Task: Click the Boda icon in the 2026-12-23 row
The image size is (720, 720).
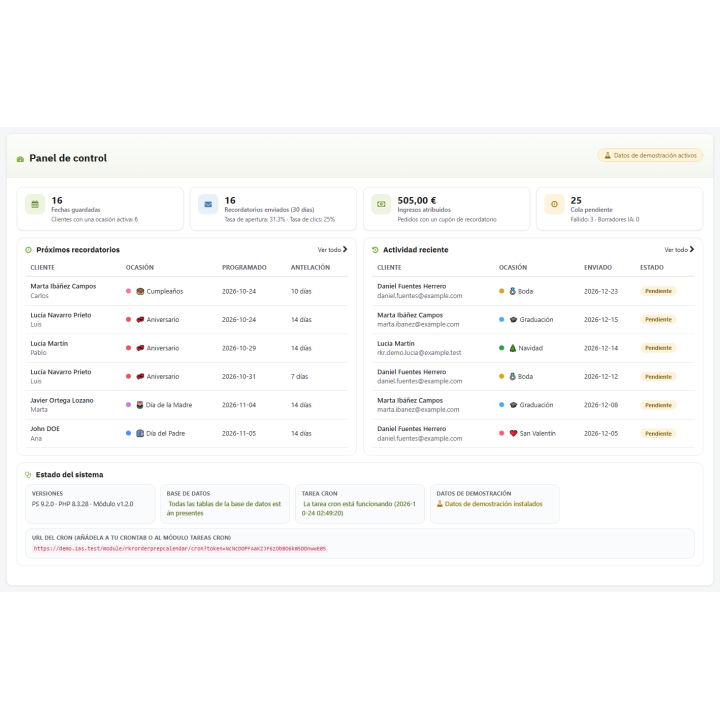Action: pos(512,291)
